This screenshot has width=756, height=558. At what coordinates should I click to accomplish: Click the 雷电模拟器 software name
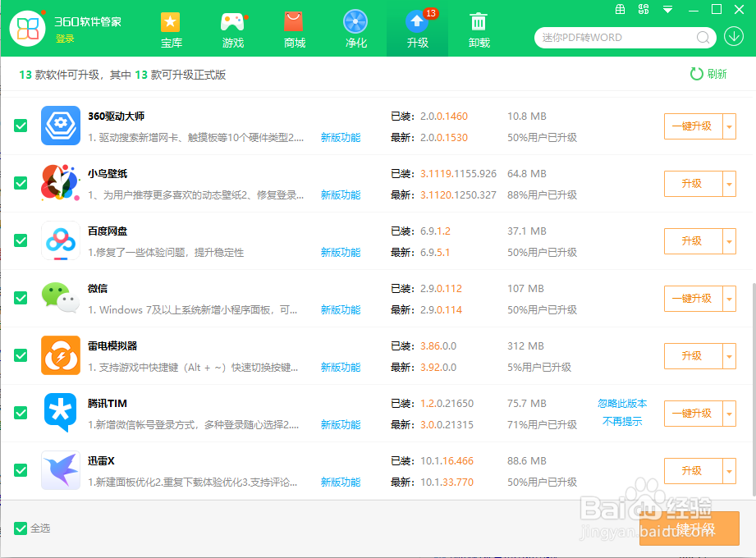tap(112, 346)
